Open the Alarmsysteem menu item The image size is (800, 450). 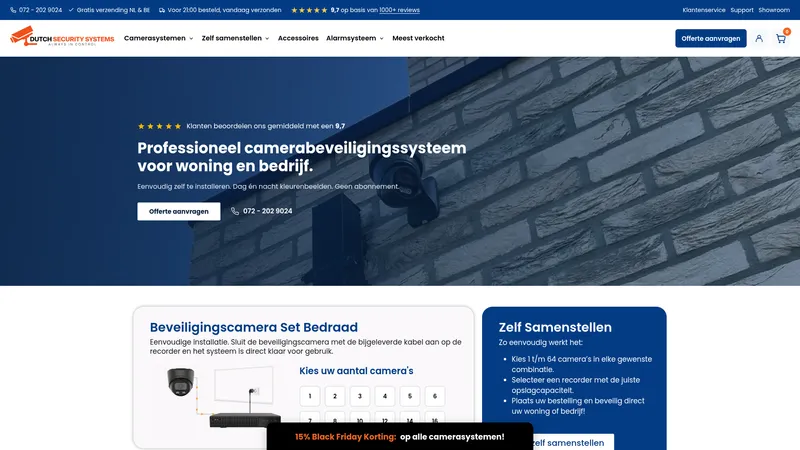(351, 38)
